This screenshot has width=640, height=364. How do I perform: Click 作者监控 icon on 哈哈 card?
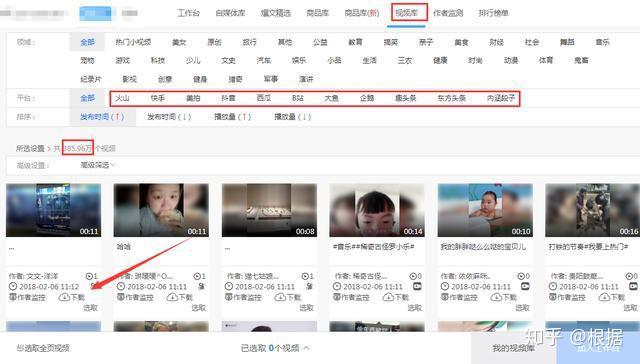121,297
